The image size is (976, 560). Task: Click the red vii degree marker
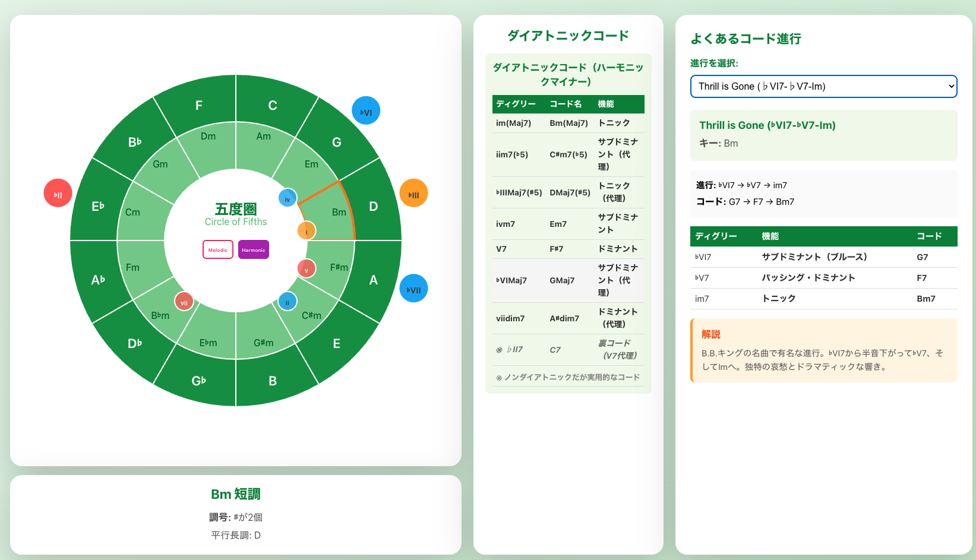tap(184, 302)
